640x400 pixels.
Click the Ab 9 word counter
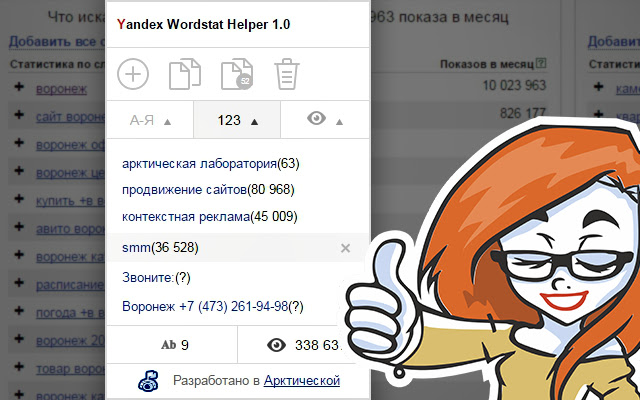tap(175, 345)
